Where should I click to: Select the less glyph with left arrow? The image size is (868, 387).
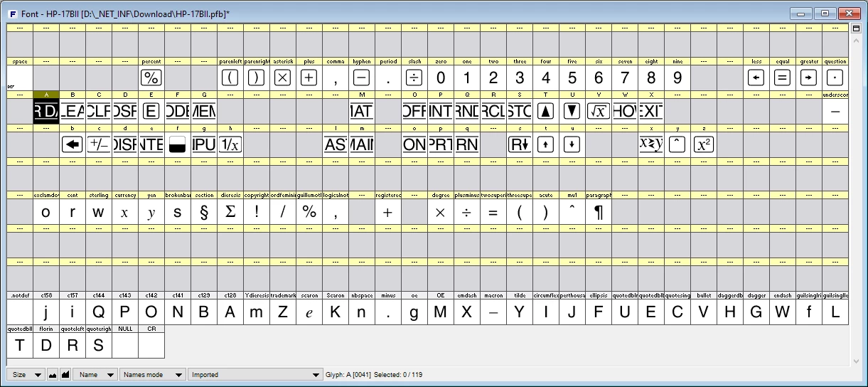point(756,78)
